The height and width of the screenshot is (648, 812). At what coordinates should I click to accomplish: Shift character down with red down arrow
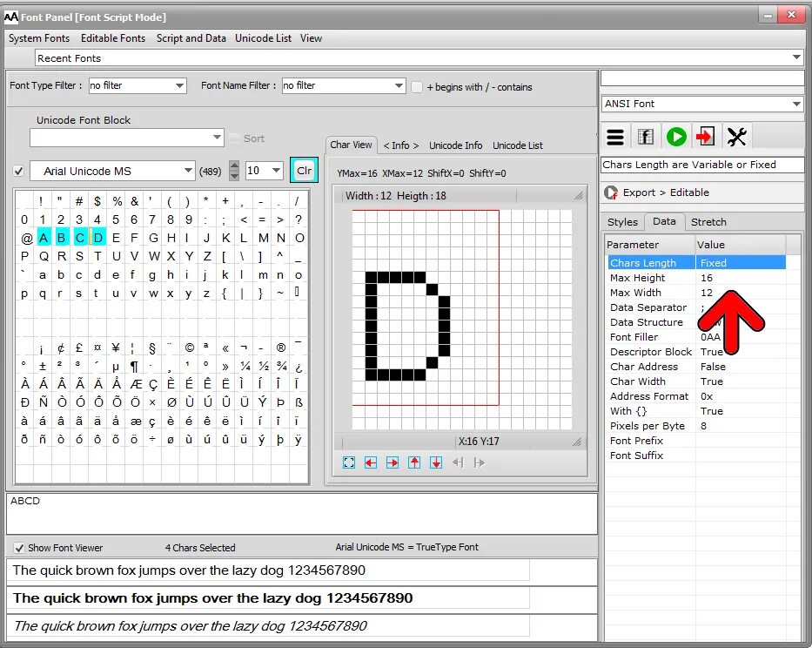[x=436, y=462]
